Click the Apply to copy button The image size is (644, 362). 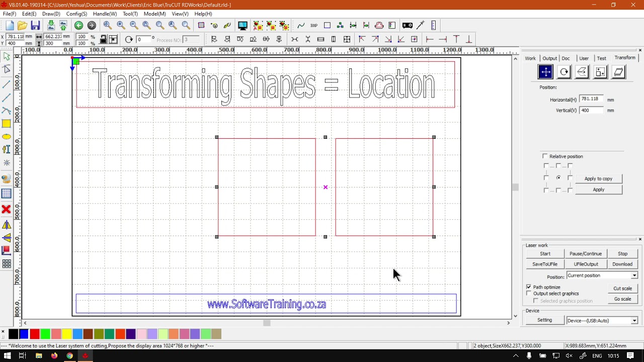point(598,179)
